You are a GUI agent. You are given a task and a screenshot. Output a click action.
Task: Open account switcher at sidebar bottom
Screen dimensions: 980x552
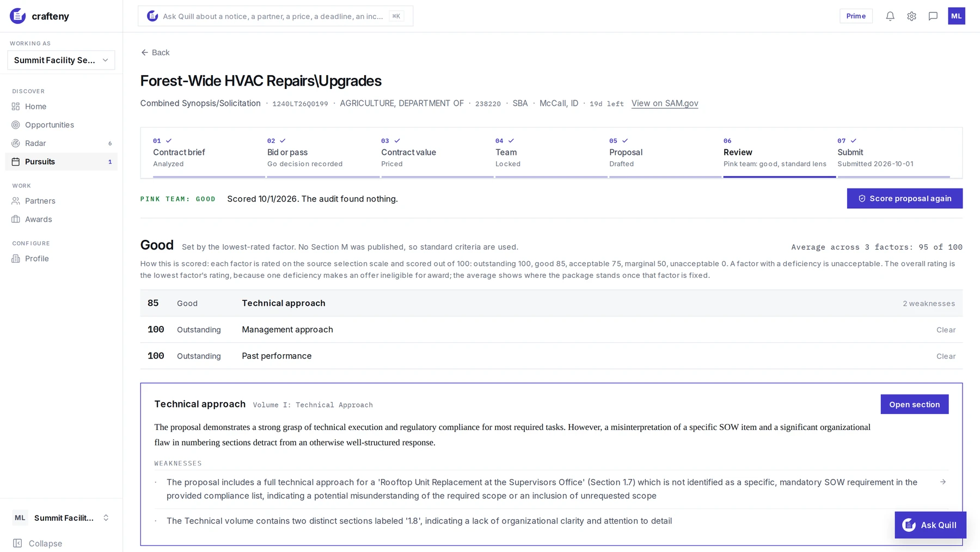coord(61,518)
